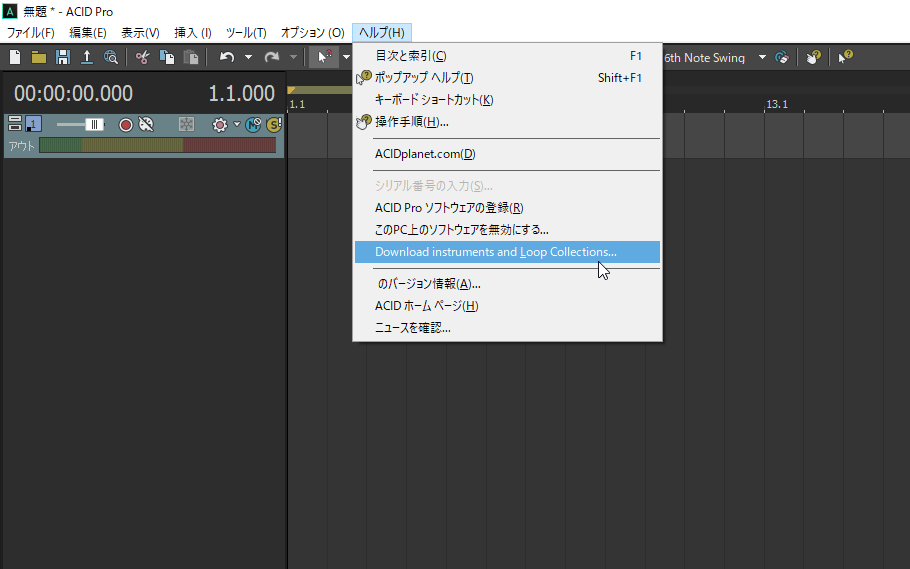Click the redo arrow icon
Image resolution: width=910 pixels, height=569 pixels.
pos(272,57)
